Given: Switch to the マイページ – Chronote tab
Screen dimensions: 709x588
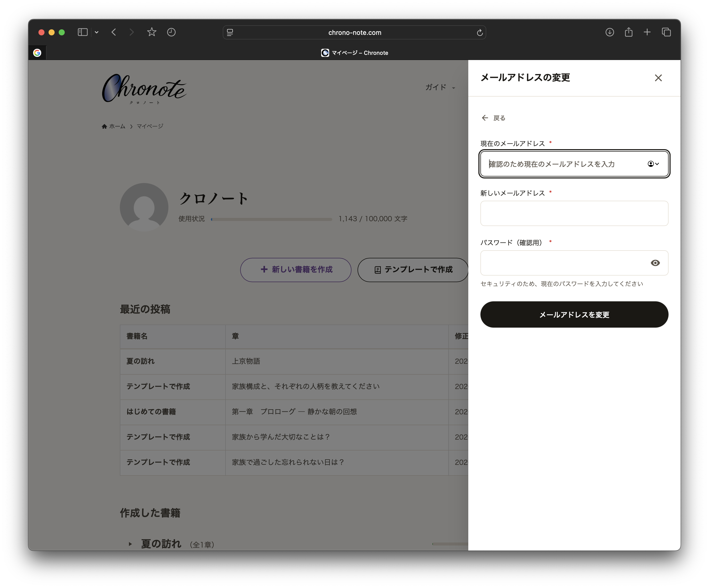Looking at the screenshot, I should [x=354, y=53].
